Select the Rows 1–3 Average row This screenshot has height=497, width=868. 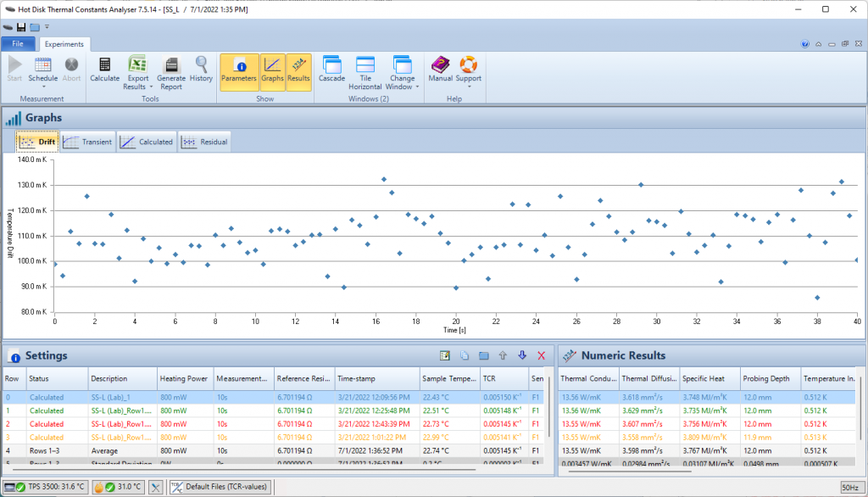tap(273, 450)
